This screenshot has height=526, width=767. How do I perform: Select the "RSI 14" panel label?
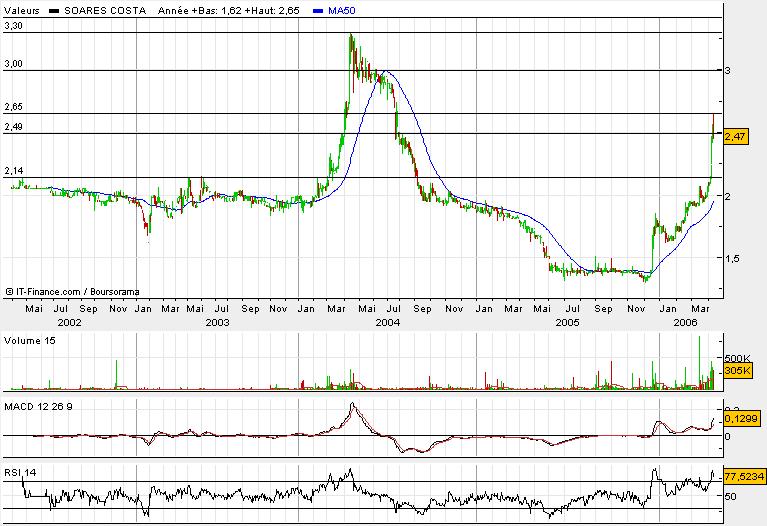(20, 473)
